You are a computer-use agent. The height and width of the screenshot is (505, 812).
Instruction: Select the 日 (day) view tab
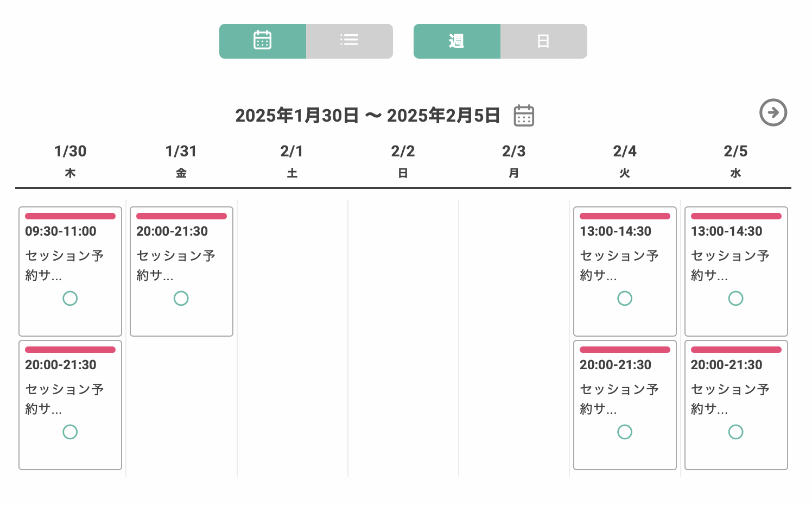click(543, 41)
